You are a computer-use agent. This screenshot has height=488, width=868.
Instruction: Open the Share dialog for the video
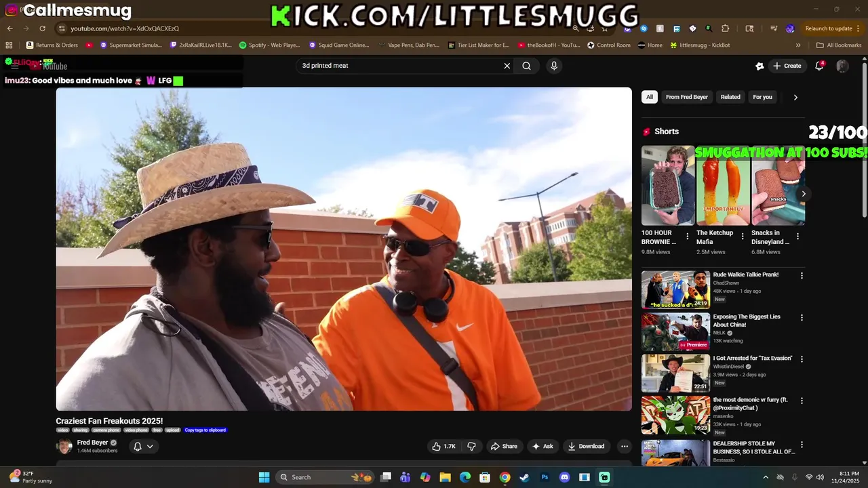pos(504,446)
